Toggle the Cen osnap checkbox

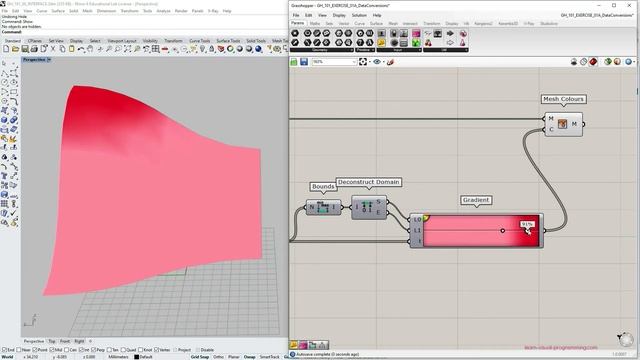(67, 350)
